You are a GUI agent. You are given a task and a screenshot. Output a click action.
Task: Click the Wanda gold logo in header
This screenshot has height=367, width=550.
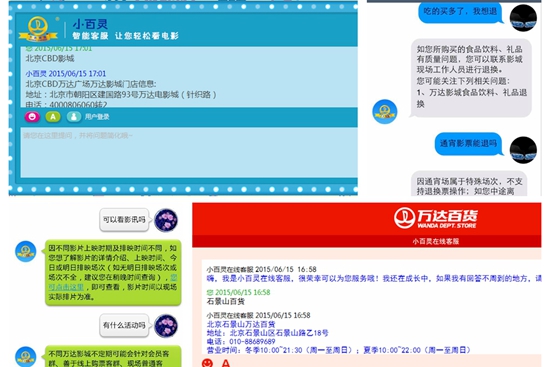[x=38, y=29]
